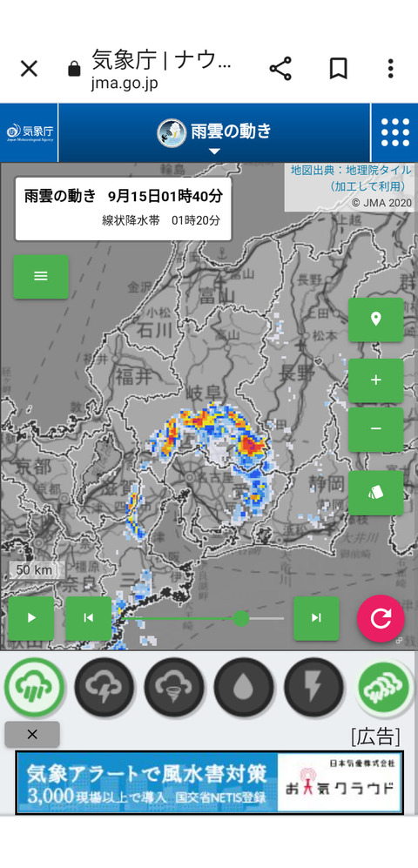The width and height of the screenshot is (418, 868).
Task: Click the 50 km scale label
Action: click(x=34, y=569)
